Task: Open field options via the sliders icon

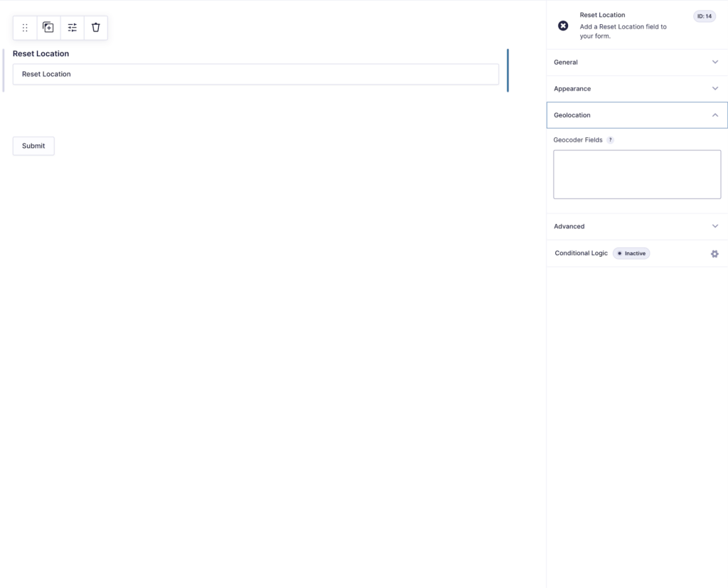Action: [x=72, y=27]
